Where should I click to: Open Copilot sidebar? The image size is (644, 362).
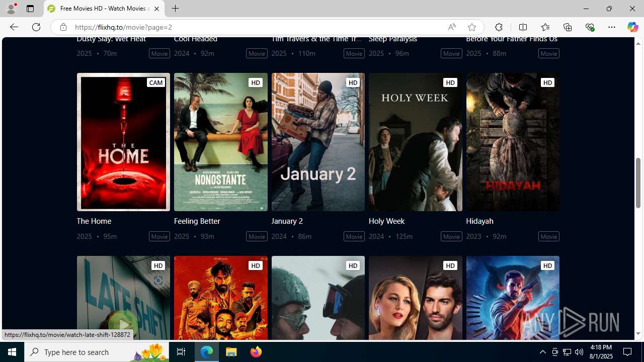point(632,27)
